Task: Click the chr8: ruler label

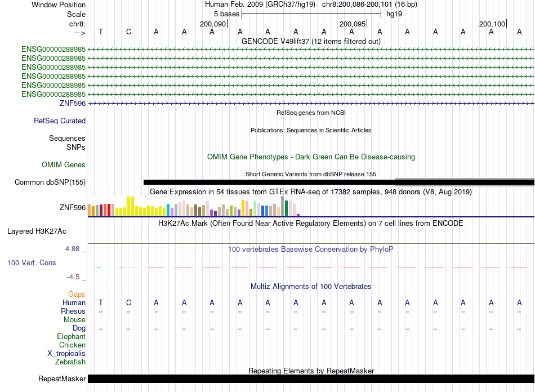Action: pos(77,24)
